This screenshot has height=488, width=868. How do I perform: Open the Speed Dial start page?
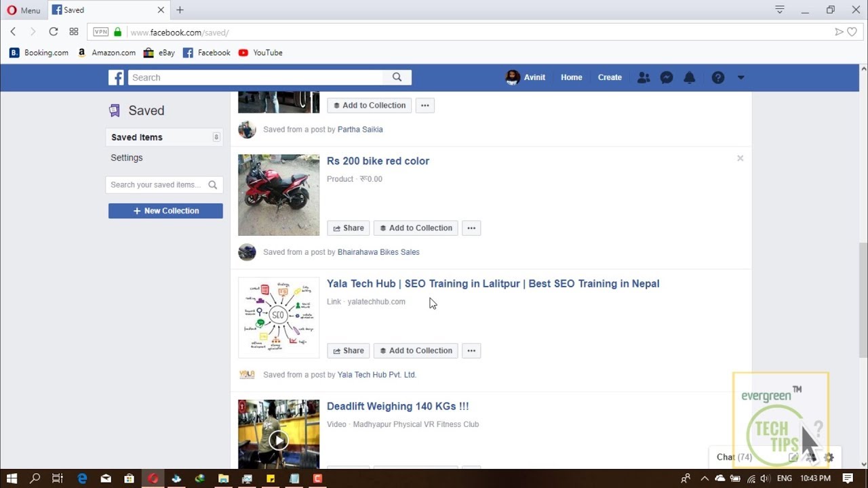pyautogui.click(x=74, y=32)
